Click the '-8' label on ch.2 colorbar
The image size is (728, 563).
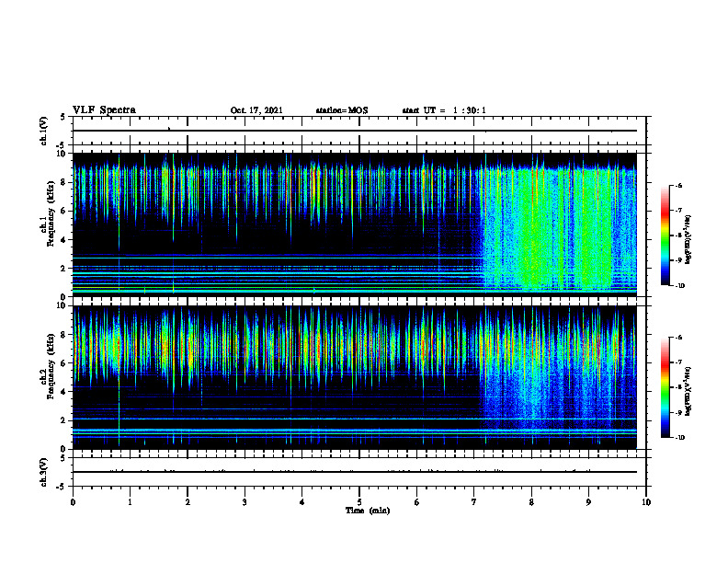click(678, 387)
